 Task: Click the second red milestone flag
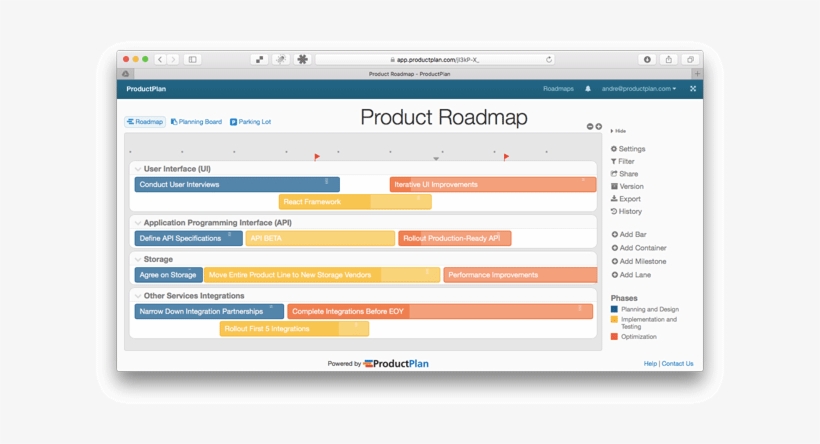click(x=506, y=157)
